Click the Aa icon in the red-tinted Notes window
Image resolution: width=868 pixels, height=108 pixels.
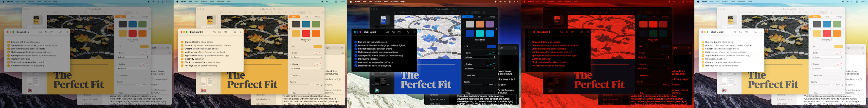pos(561,32)
